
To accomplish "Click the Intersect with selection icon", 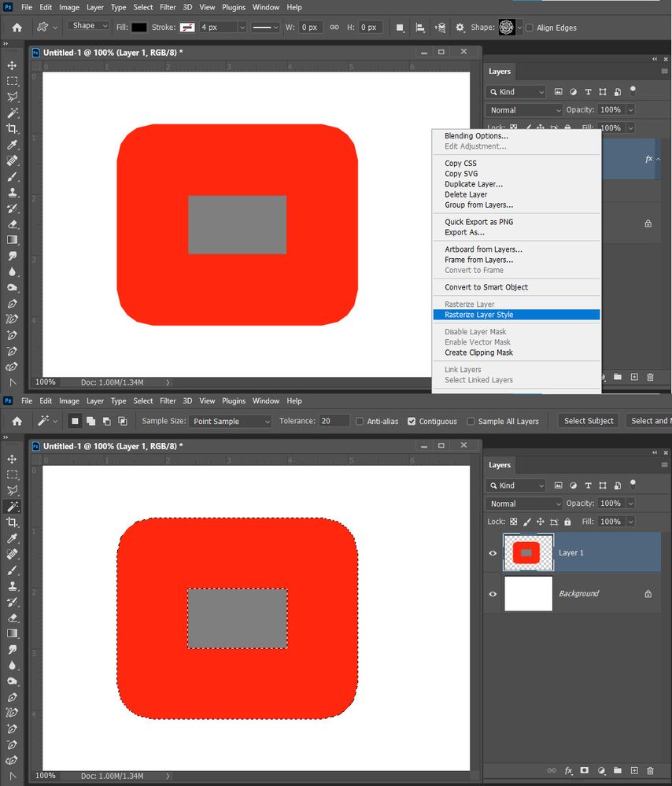I will 123,421.
